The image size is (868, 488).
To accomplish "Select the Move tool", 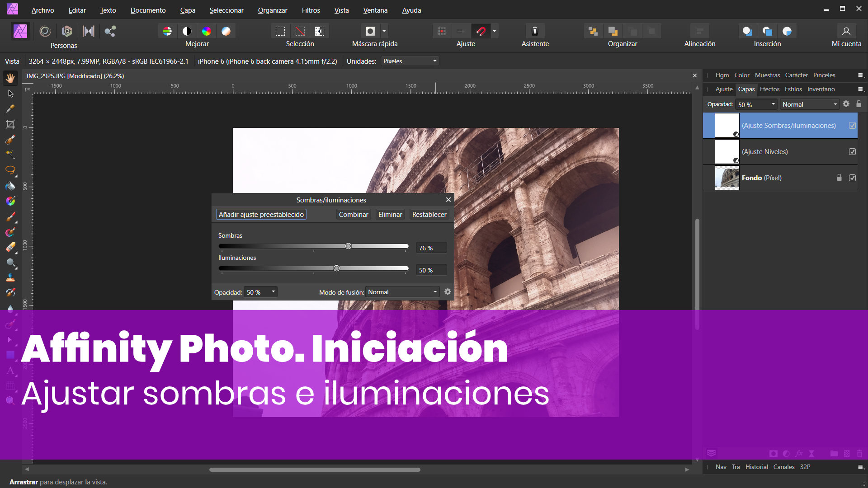I will click(10, 94).
